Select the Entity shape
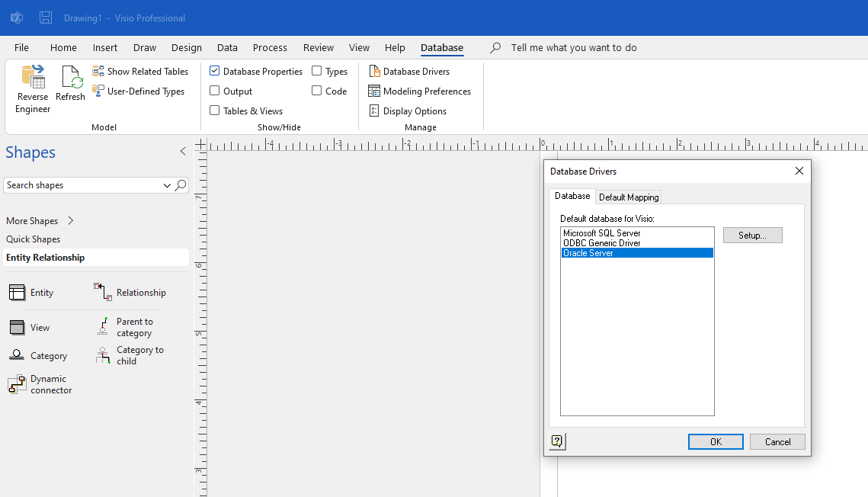Image resolution: width=868 pixels, height=497 pixels. (31, 292)
